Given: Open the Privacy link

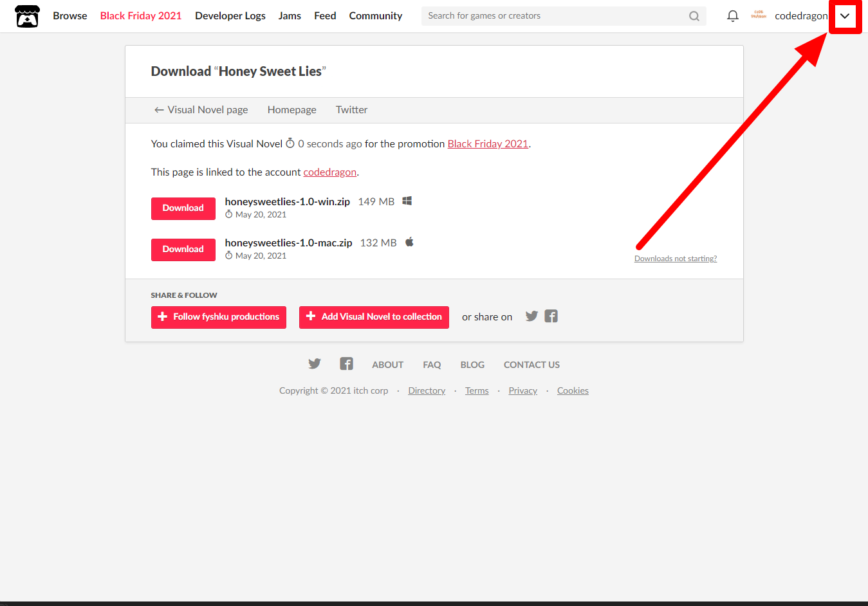Looking at the screenshot, I should point(523,390).
